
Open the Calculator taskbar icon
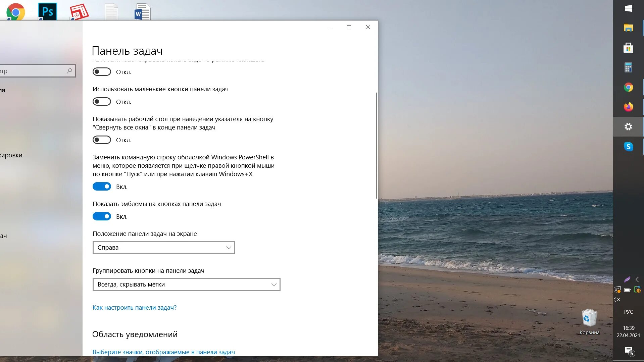pos(629,67)
